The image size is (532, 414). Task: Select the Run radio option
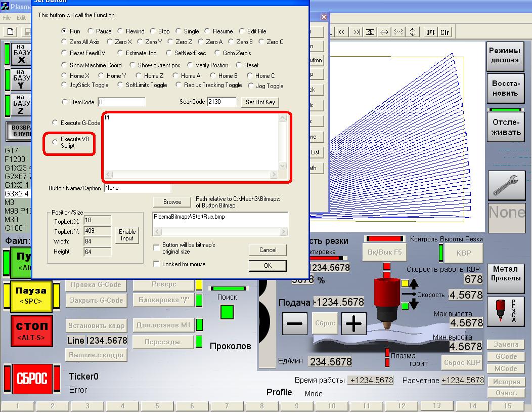coord(64,31)
